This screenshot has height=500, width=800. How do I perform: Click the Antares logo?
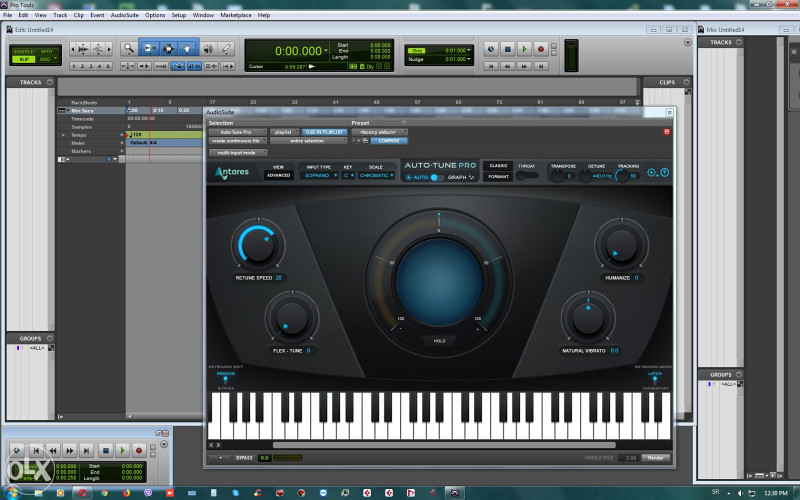click(232, 172)
